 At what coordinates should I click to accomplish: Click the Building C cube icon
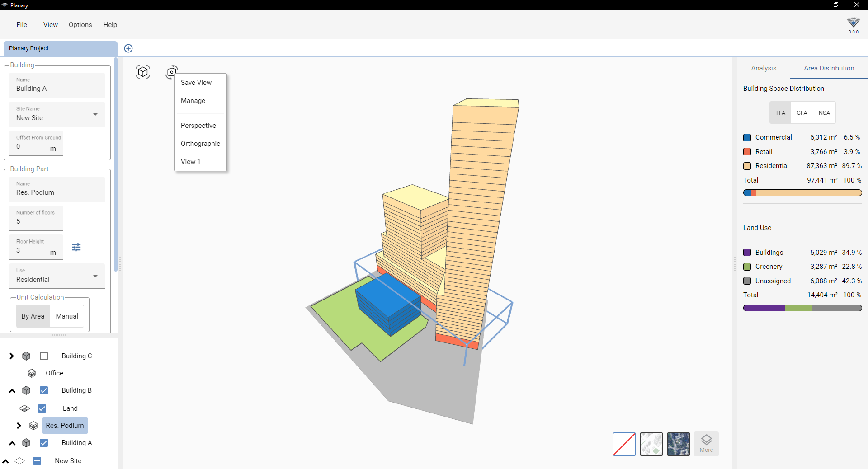(26, 356)
